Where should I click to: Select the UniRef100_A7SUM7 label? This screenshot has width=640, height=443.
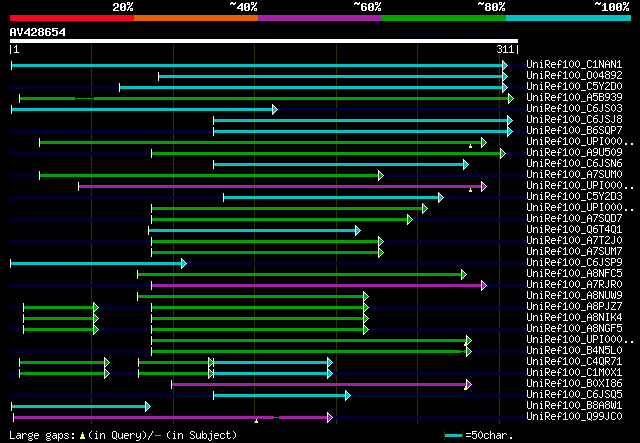point(574,252)
